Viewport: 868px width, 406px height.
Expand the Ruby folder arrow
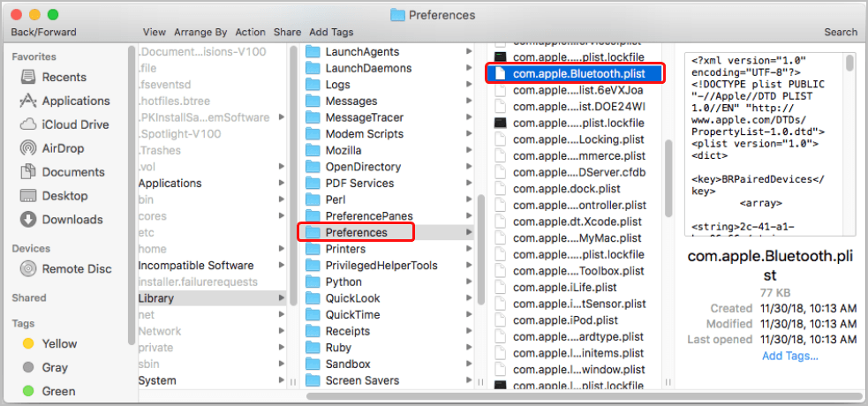pos(469,348)
